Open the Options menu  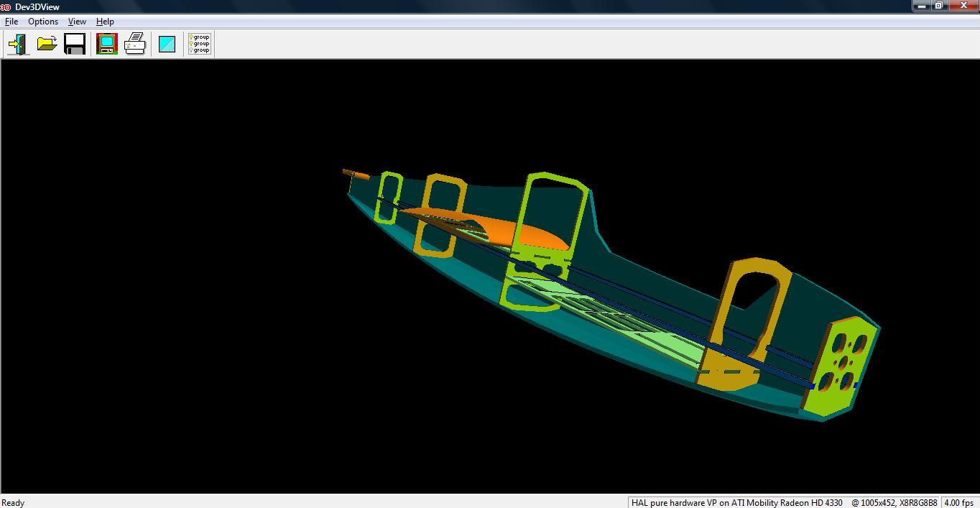[x=43, y=22]
